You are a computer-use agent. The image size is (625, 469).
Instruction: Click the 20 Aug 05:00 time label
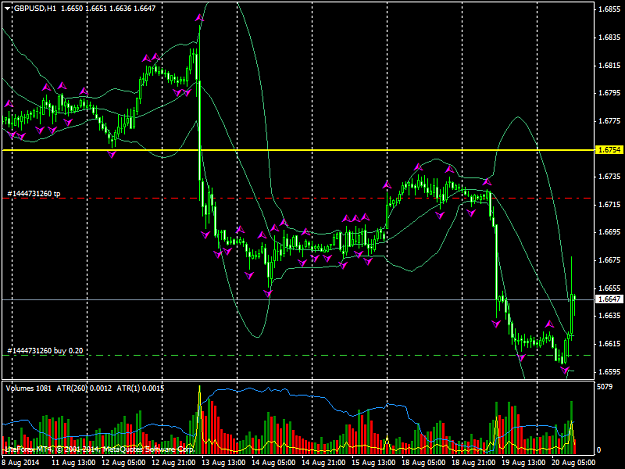coord(573,463)
